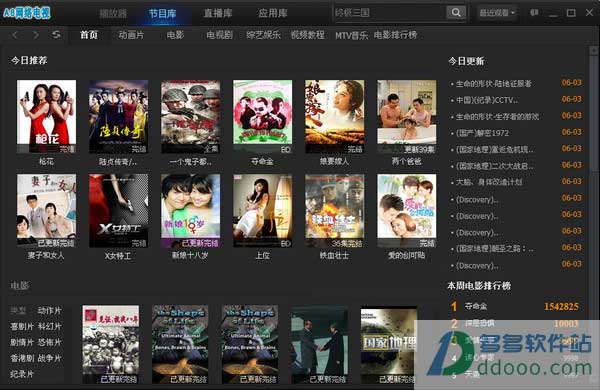The image size is (600, 390).
Task: Filter movies by 剧情片 genre
Action: [22, 342]
